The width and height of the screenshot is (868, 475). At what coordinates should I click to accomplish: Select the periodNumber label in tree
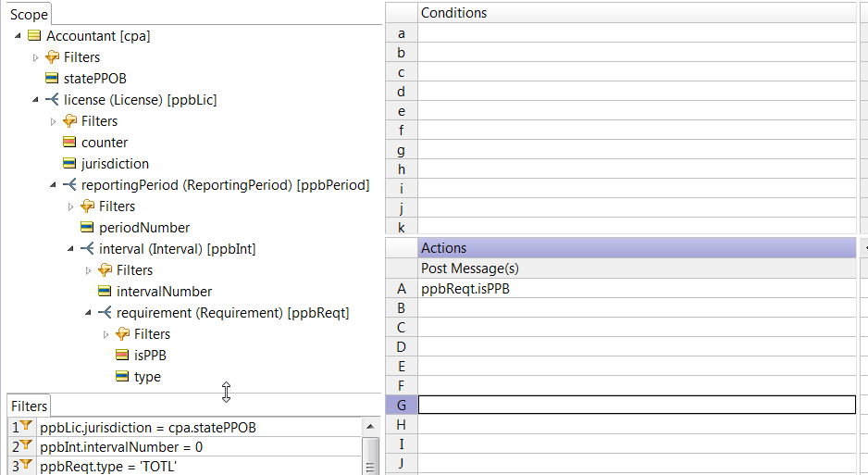coord(144,228)
